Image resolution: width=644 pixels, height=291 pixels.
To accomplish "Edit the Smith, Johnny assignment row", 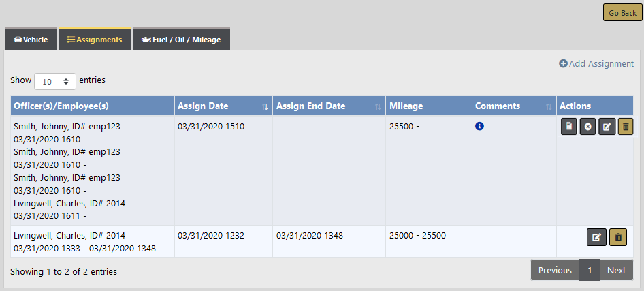I will (x=607, y=127).
